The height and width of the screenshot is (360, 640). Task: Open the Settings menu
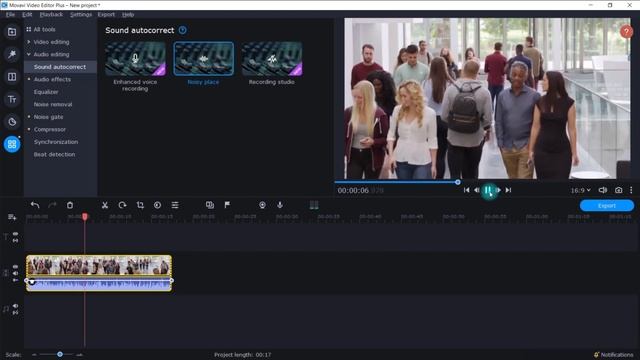(x=81, y=14)
